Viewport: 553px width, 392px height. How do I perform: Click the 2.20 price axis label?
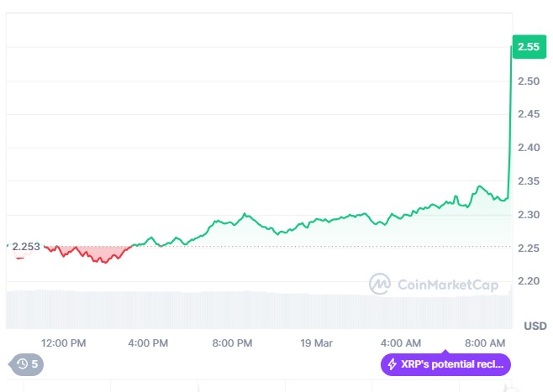(x=529, y=280)
